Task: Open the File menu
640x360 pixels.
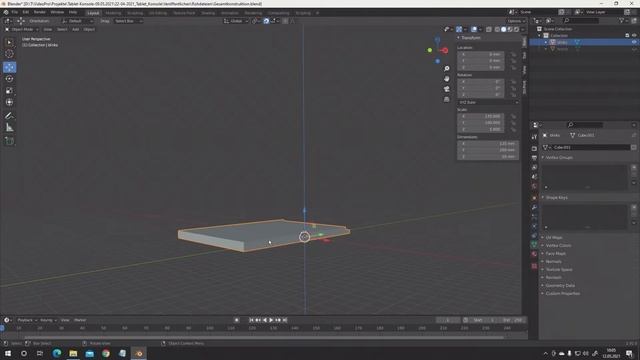Action: click(x=15, y=12)
